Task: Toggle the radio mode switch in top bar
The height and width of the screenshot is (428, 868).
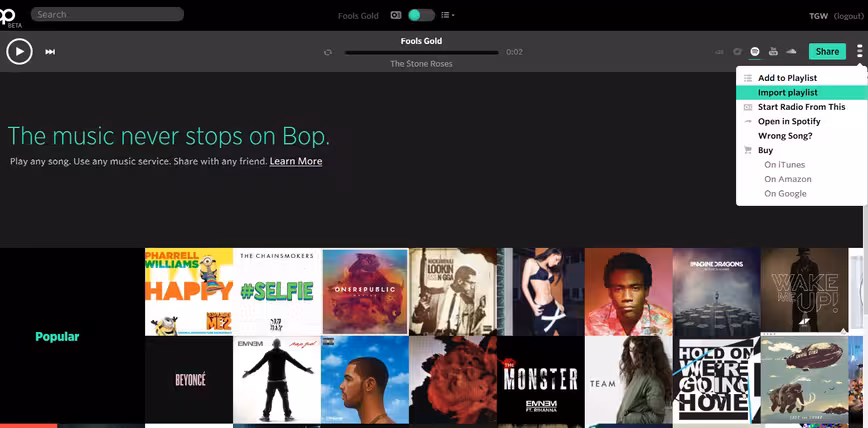Action: [421, 15]
